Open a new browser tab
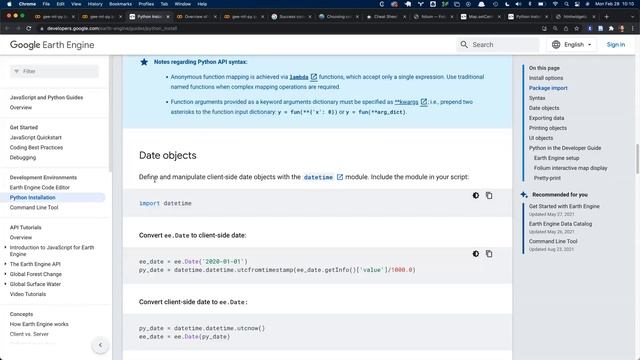 pos(607,17)
